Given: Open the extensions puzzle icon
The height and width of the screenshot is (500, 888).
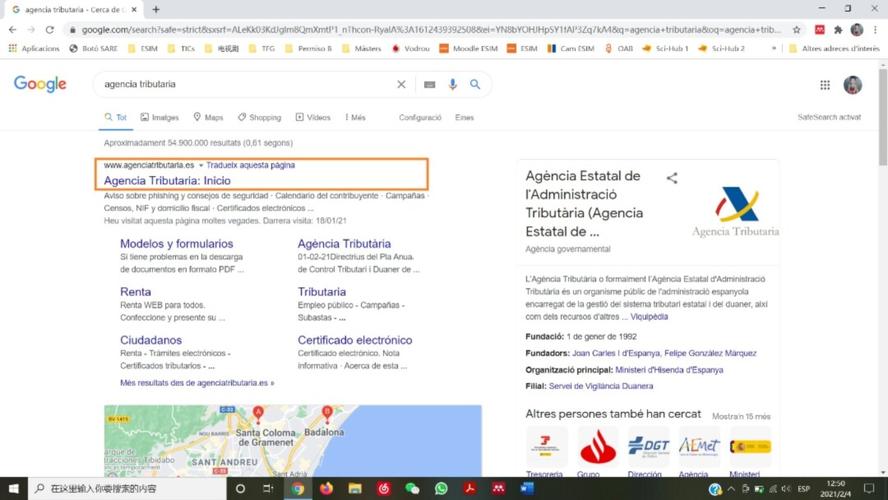Looking at the screenshot, I should pyautogui.click(x=838, y=29).
